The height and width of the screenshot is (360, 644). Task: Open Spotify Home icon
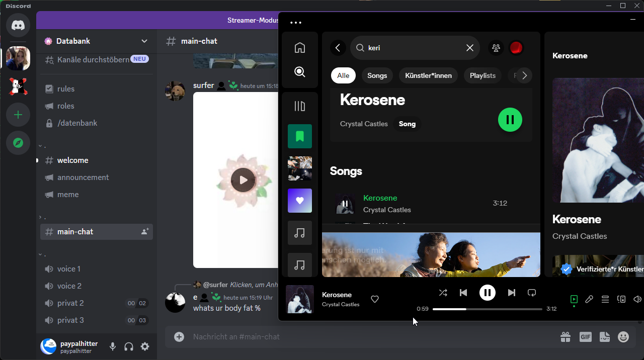[300, 48]
